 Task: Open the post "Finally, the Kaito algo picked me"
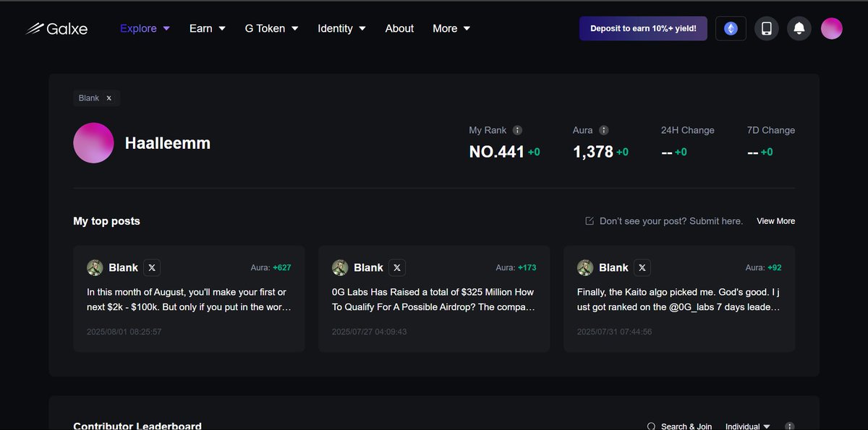point(679,299)
